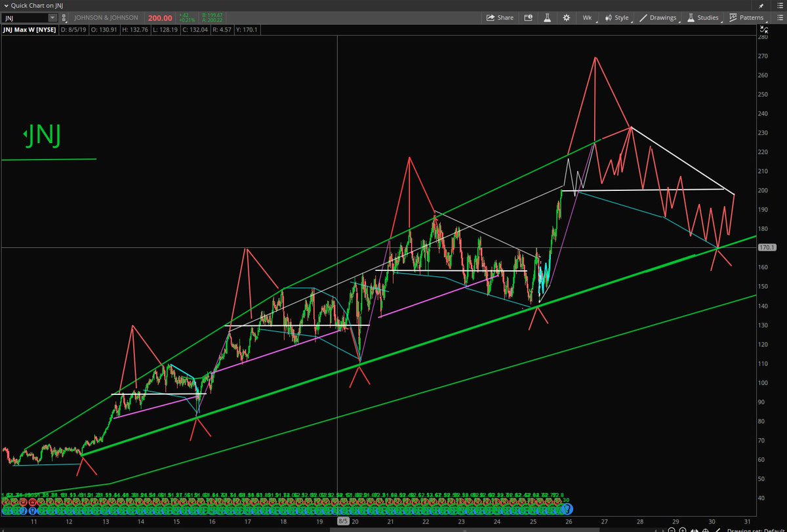Click the Y: 170.1 cursor value

[x=247, y=30]
